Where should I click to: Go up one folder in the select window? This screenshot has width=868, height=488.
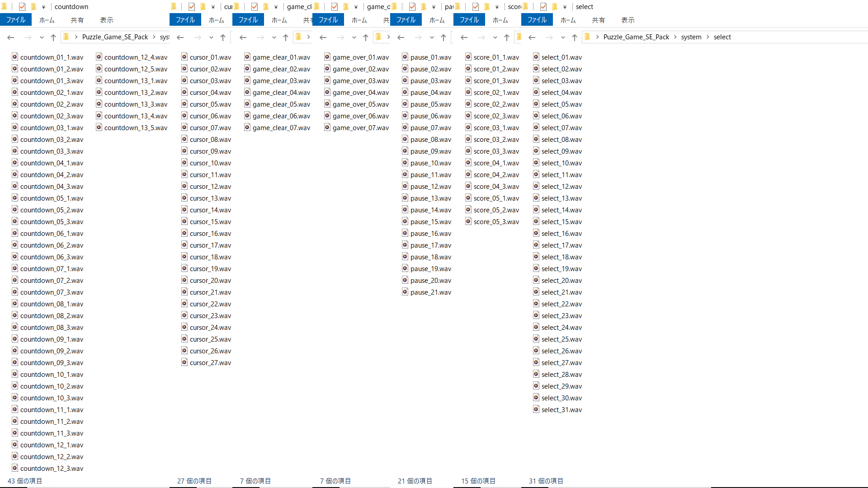tap(574, 38)
